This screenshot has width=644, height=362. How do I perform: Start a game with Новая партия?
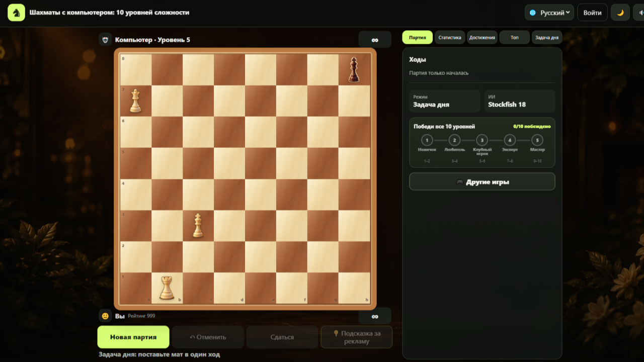133,337
